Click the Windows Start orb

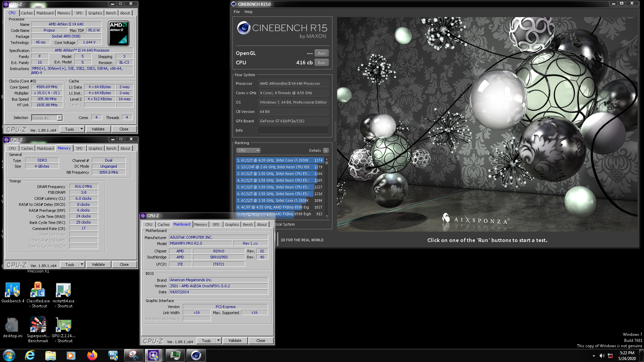9,355
